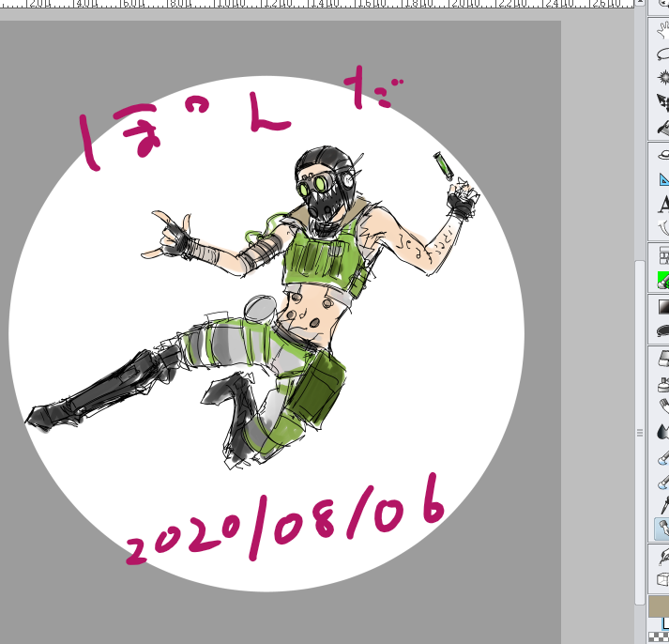Select the Magic Wand auto-select tool

[x=663, y=78]
